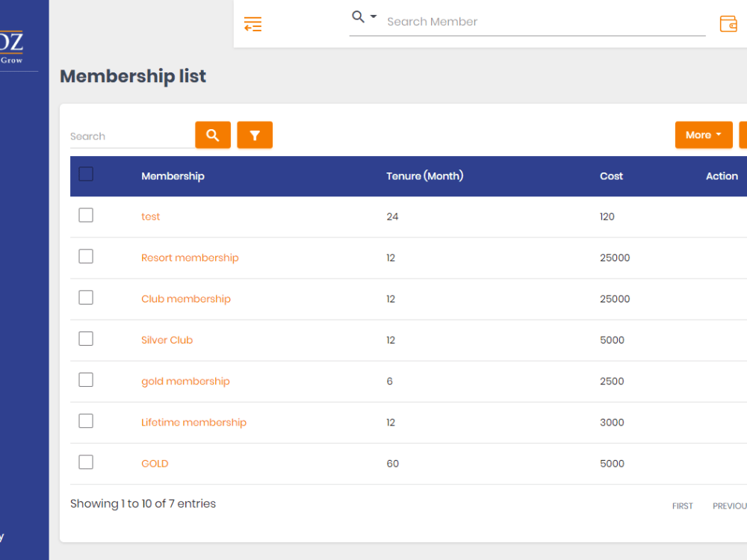Screen dimensions: 747x560
Task: Tick the select-all checkbox in the header
Action: click(86, 174)
